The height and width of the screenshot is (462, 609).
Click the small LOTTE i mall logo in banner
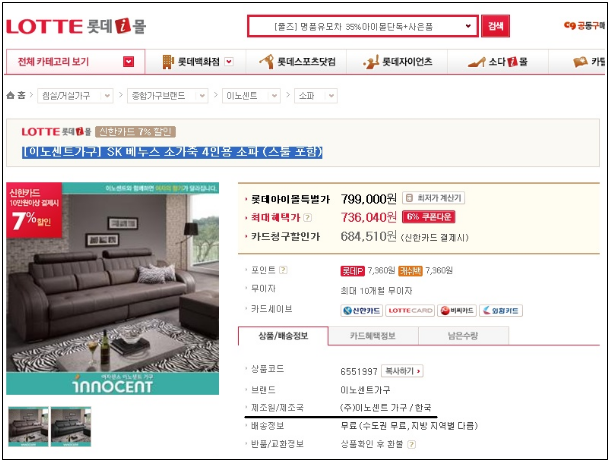click(56, 132)
